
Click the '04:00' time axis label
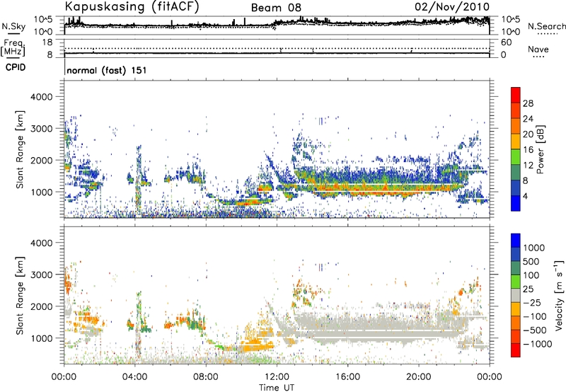(134, 377)
